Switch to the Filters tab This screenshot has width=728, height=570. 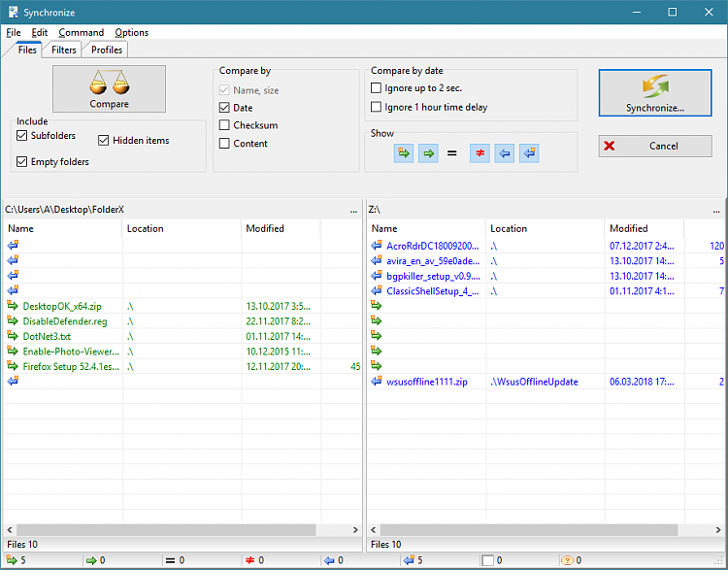click(x=64, y=50)
